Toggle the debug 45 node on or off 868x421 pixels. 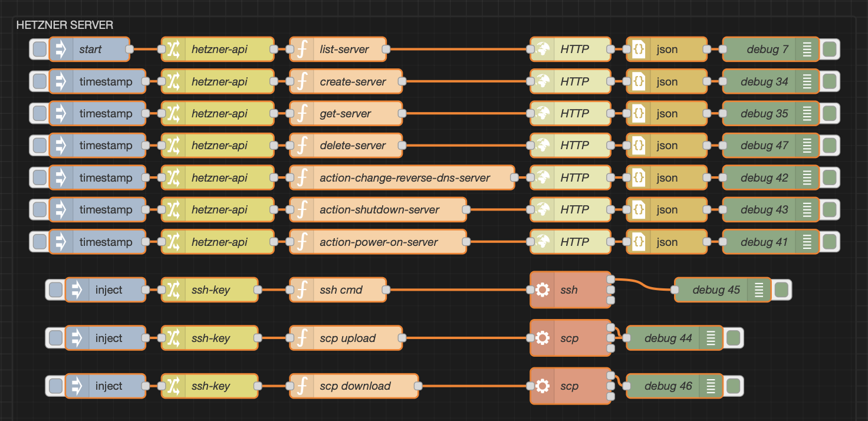(x=781, y=290)
